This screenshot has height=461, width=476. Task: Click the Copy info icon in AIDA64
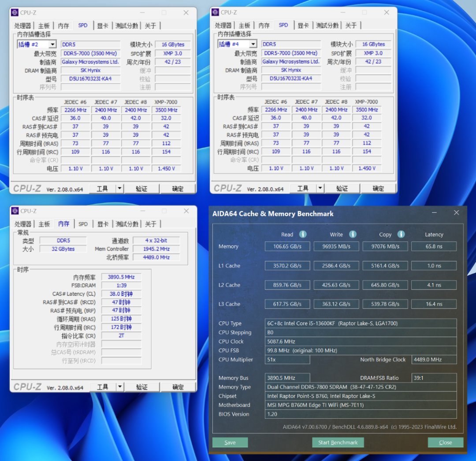401,234
